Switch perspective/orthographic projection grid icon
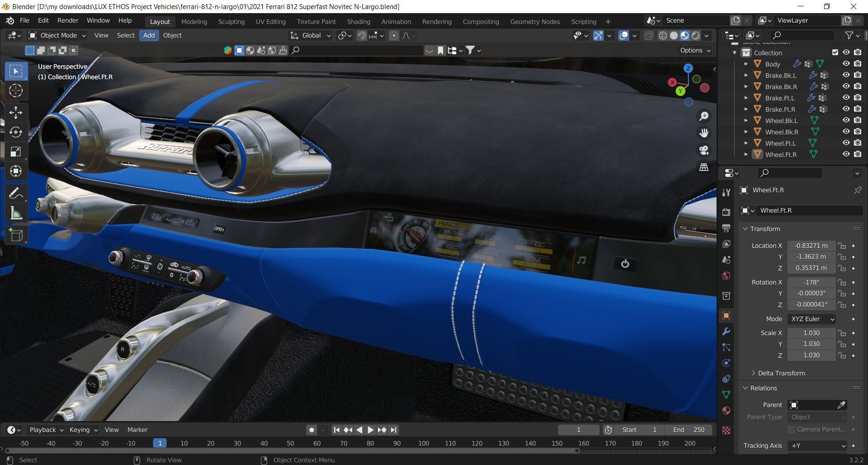868x465 pixels. (704, 167)
